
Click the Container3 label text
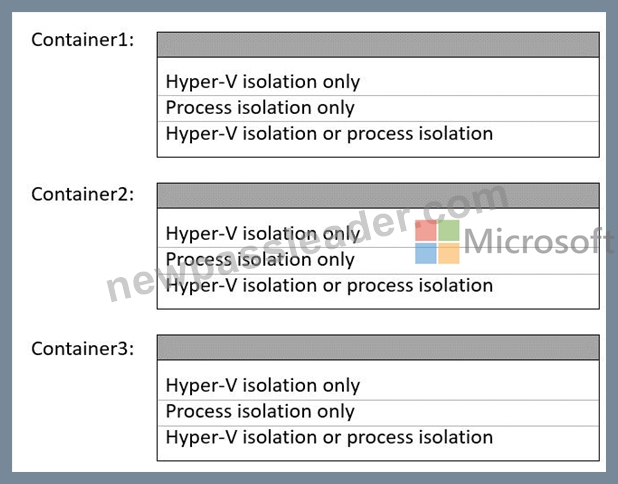click(83, 349)
